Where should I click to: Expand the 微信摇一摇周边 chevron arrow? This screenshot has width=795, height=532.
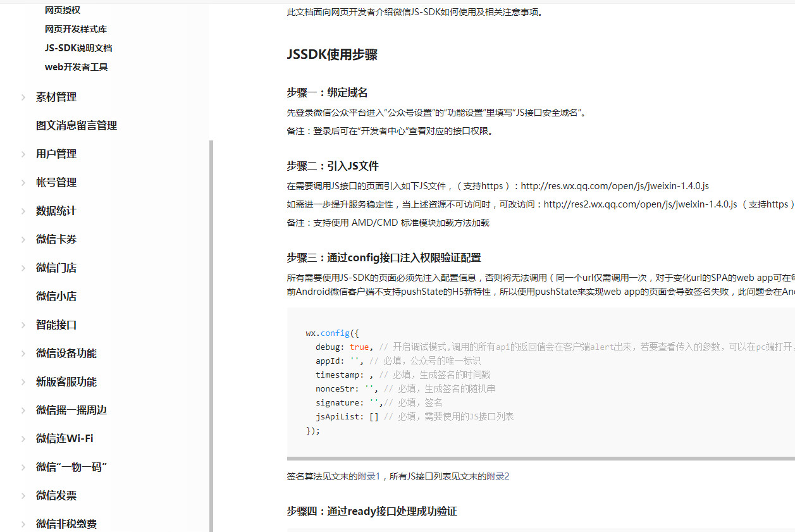[x=23, y=411]
